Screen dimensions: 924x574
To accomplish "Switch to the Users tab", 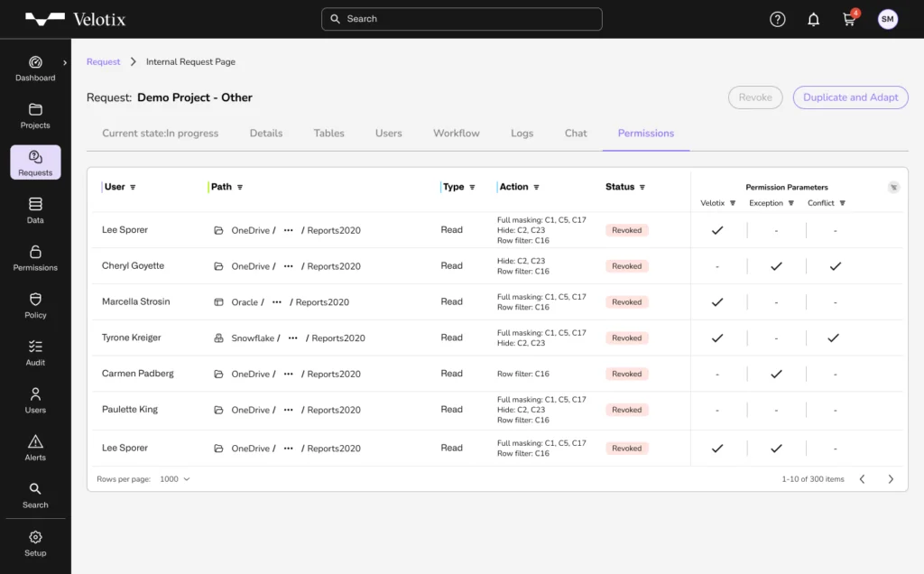I will [388, 134].
